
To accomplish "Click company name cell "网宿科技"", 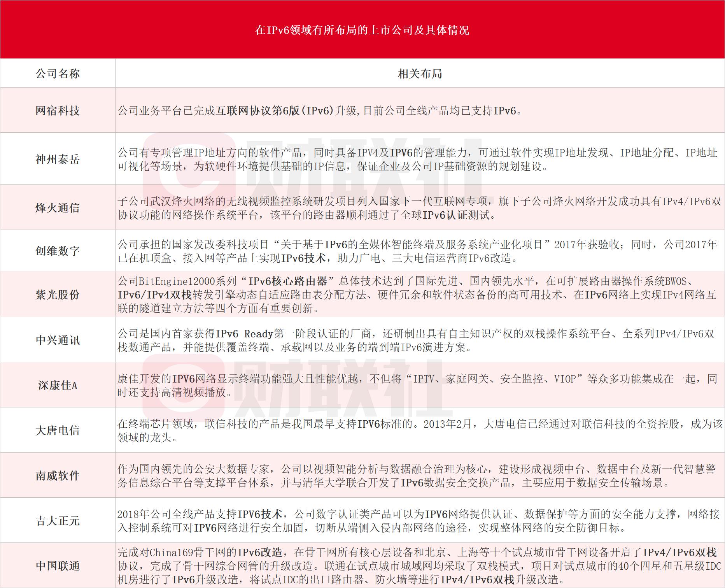I will click(x=58, y=111).
